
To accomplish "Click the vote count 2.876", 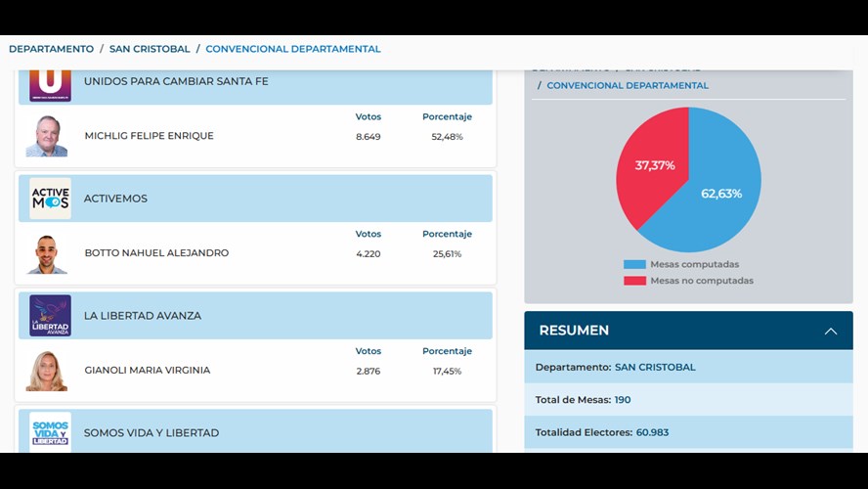I will 369,371.
